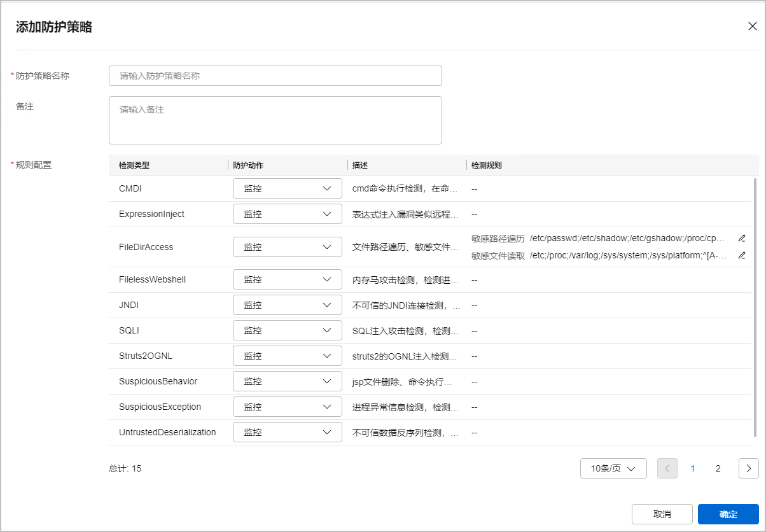Click the 表达式注入漏洞 description cell
Viewport: 766px width, 532px height.
point(405,214)
